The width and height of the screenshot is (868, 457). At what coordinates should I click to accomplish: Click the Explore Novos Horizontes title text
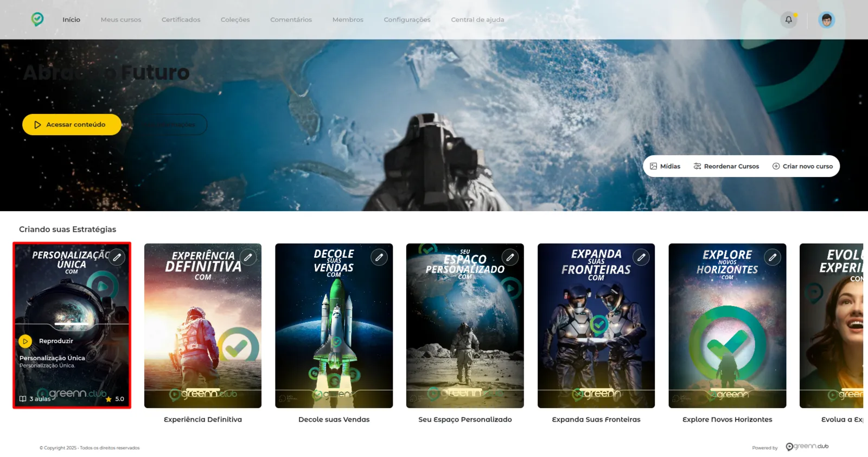click(x=727, y=420)
